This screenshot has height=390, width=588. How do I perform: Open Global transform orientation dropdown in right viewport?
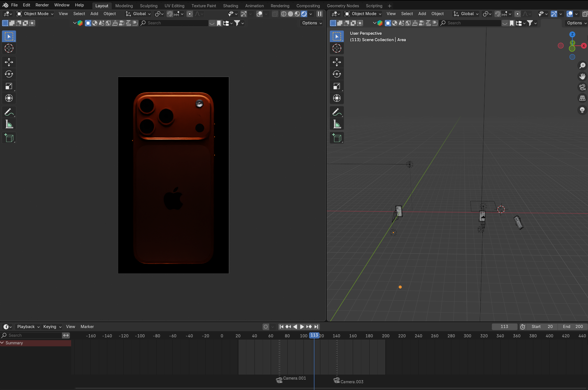(x=466, y=14)
